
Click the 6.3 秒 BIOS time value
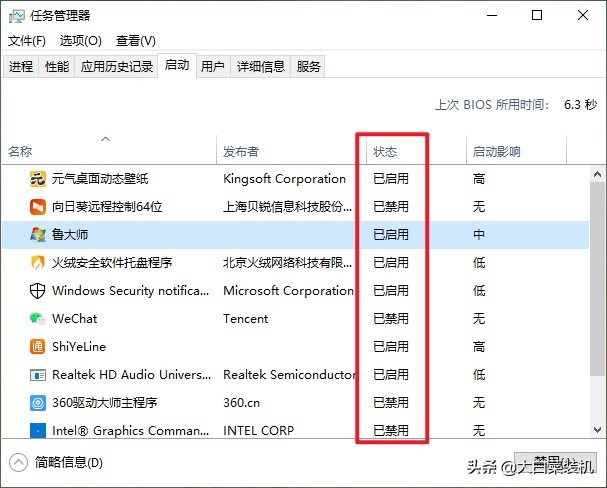[580, 104]
